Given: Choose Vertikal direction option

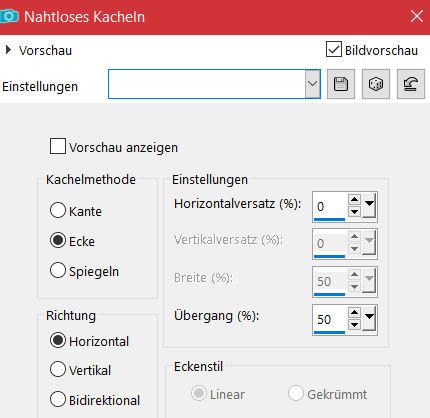Looking at the screenshot, I should [58, 369].
